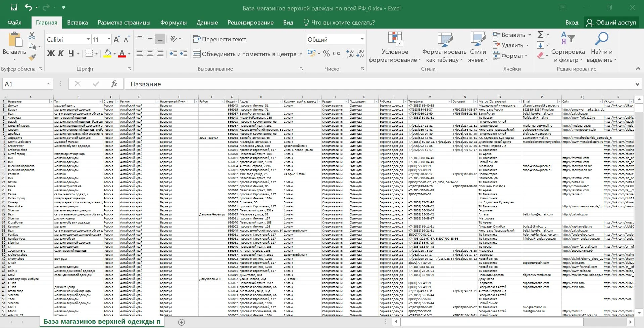Decrease font size with the small A
The image size is (644, 328).
coord(126,40)
